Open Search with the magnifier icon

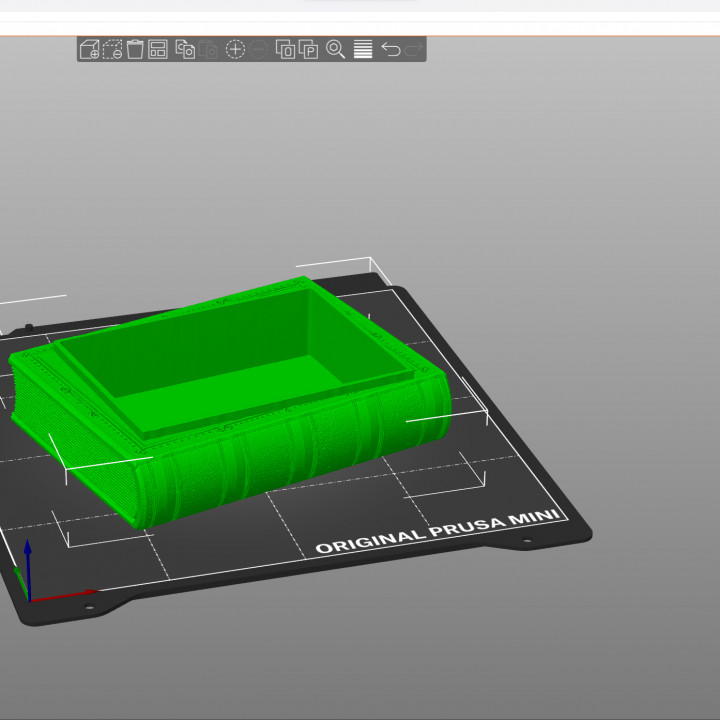click(335, 49)
